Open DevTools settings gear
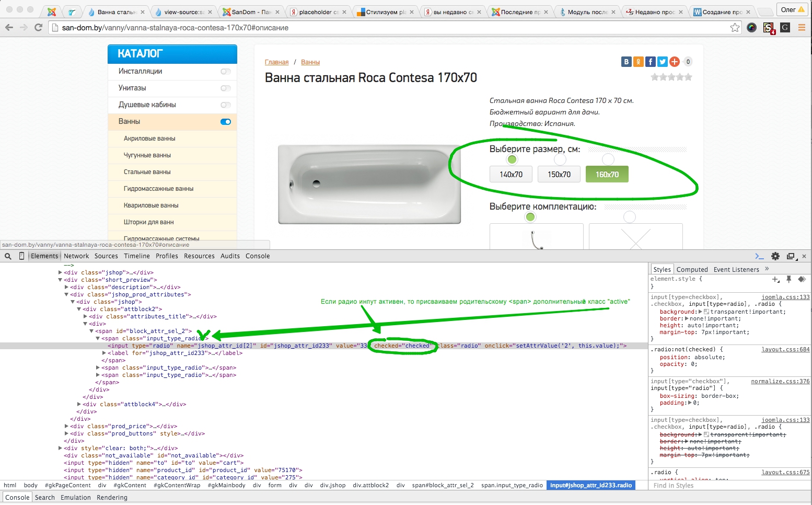This screenshot has width=812, height=505. 775,256
